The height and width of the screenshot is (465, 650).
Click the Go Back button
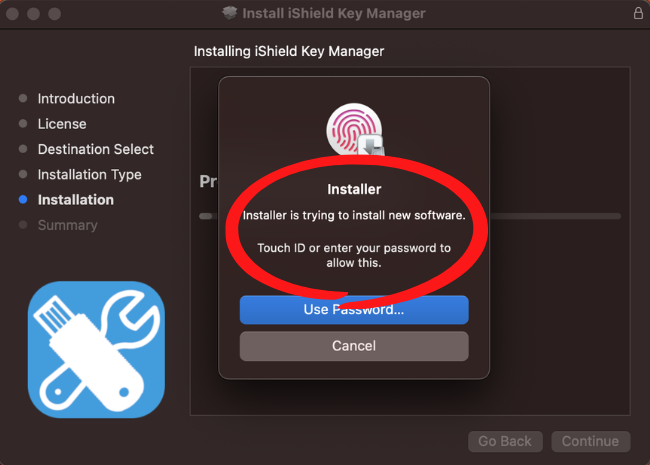(x=505, y=441)
